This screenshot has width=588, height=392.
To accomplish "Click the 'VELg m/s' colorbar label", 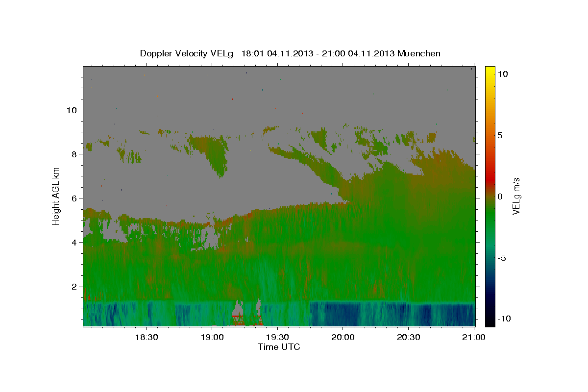I will click(x=516, y=196).
